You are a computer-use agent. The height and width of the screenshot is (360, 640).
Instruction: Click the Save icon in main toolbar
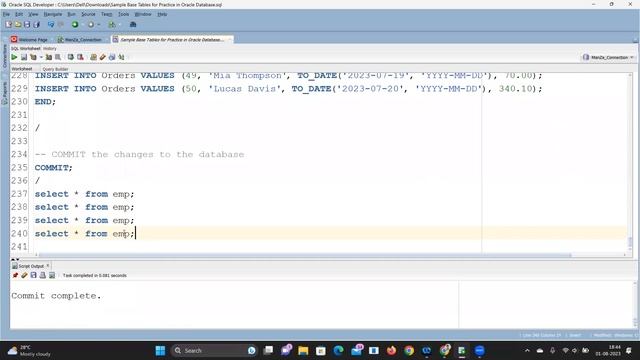click(x=27, y=24)
